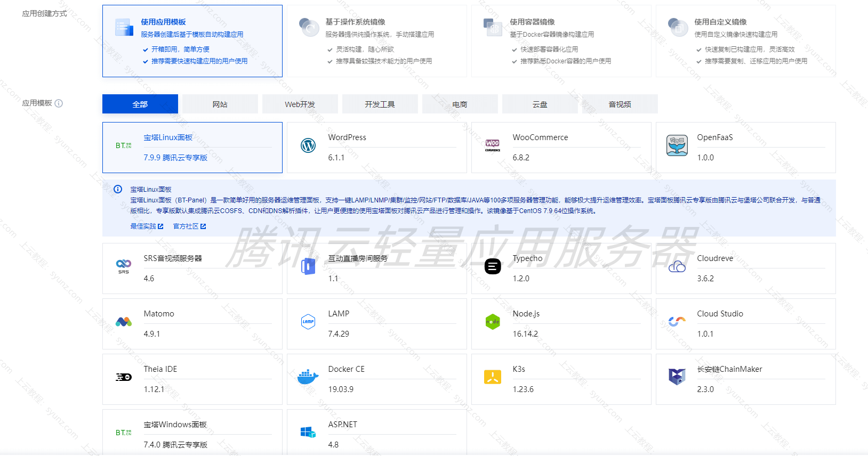Open the 云盘 tab
The height and width of the screenshot is (456, 868).
pos(540,104)
